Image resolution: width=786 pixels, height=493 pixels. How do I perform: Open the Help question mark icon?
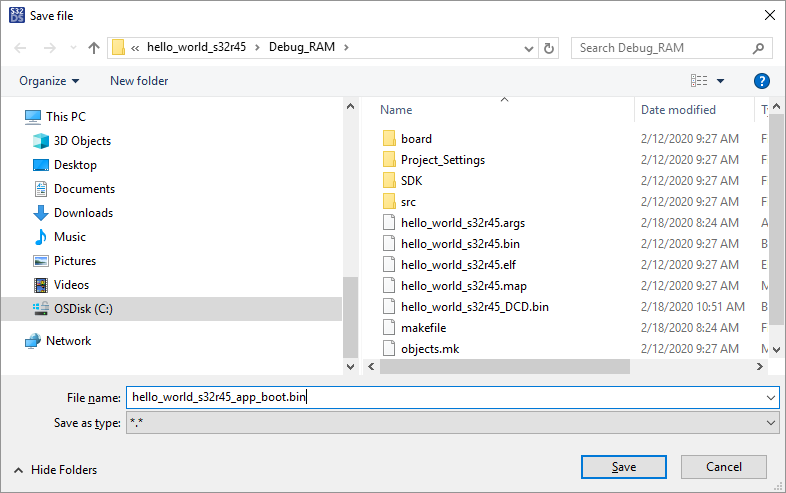click(x=761, y=81)
